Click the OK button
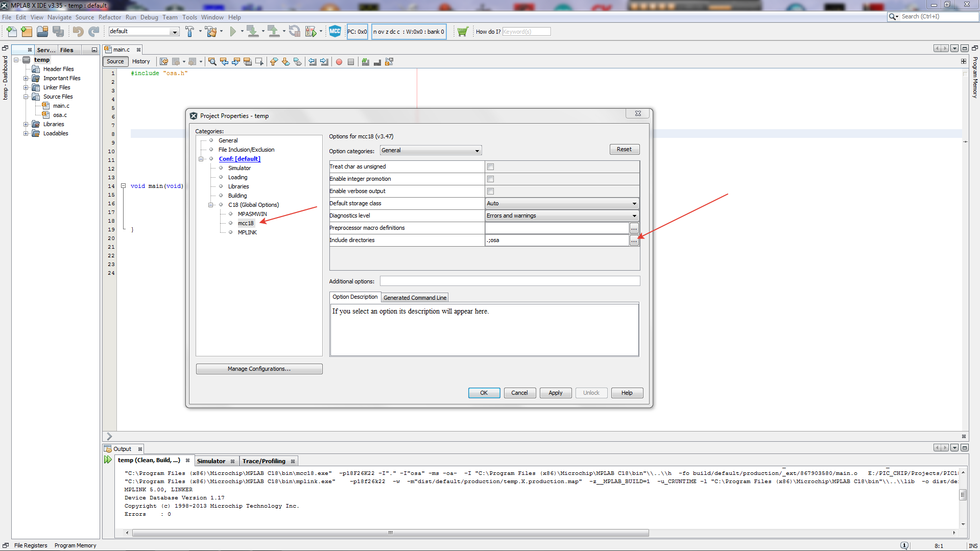The height and width of the screenshot is (551, 980). coord(484,393)
